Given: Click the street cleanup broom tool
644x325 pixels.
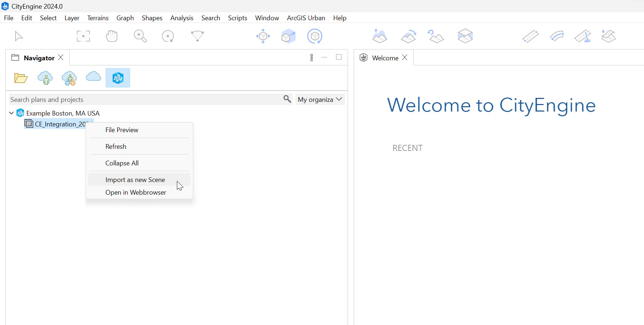Looking at the screenshot, I should click(x=583, y=36).
